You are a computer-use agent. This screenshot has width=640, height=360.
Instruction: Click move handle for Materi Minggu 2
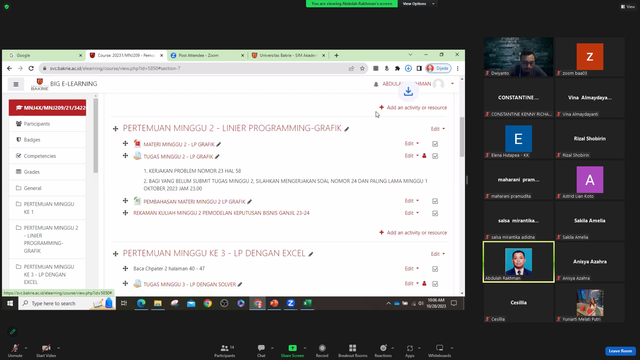tap(125, 144)
